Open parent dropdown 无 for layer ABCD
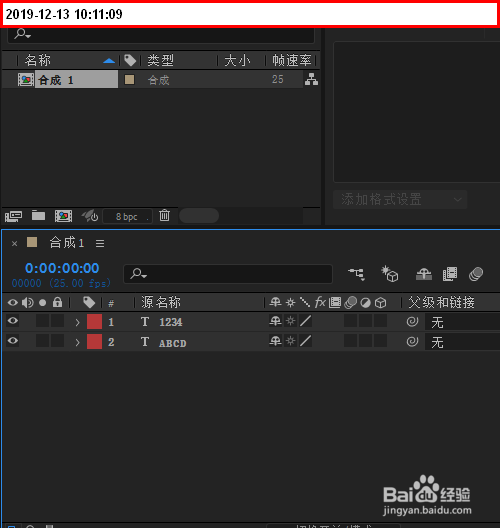Screen dimensions: 500x528 pos(462,342)
